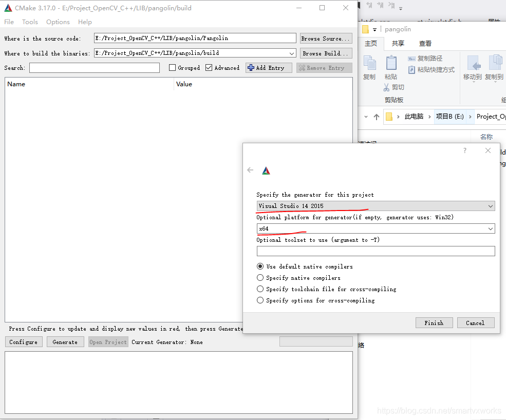506x420 pixels.
Task: Click the Explorer Paste (粘贴) icon
Action: click(x=391, y=63)
